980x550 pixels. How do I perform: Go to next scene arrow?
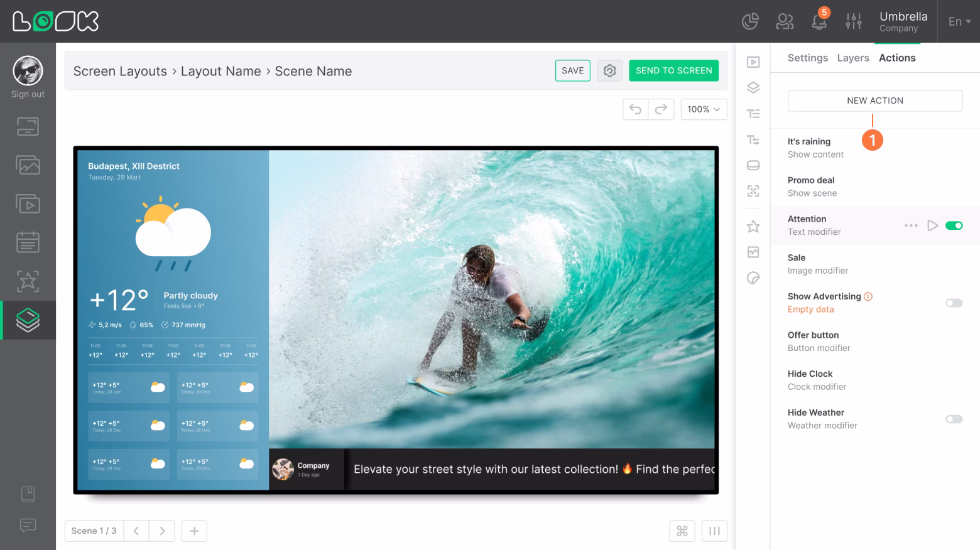point(162,531)
